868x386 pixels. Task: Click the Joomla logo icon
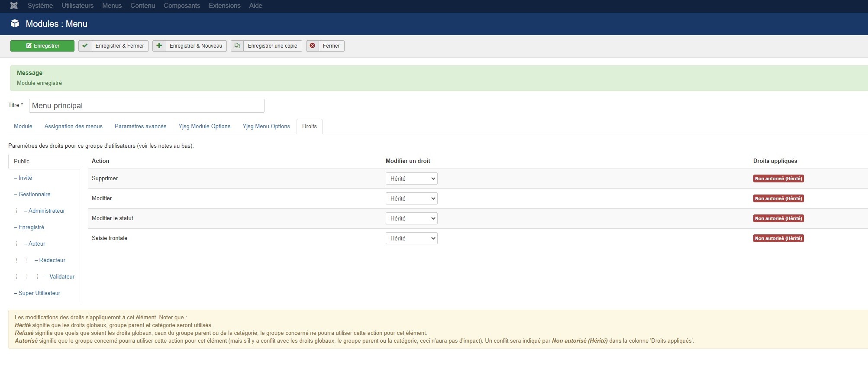point(14,6)
